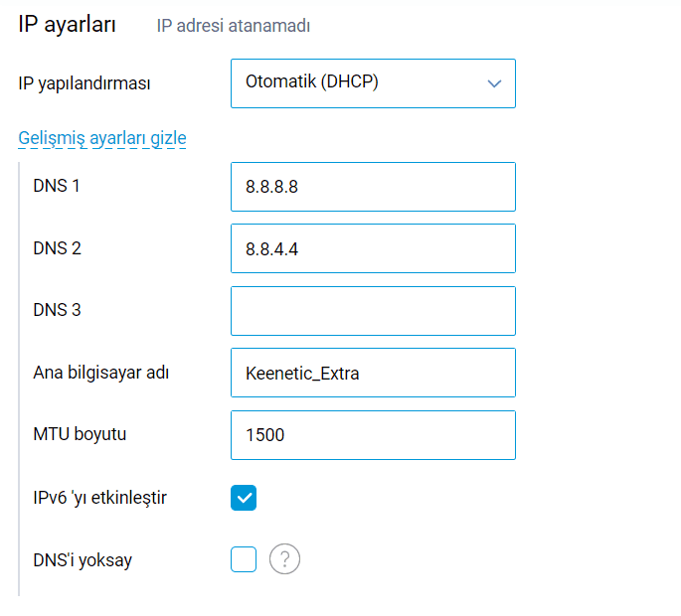
Task: Select the Keenetic_Extra hostname field
Action: [x=373, y=373]
